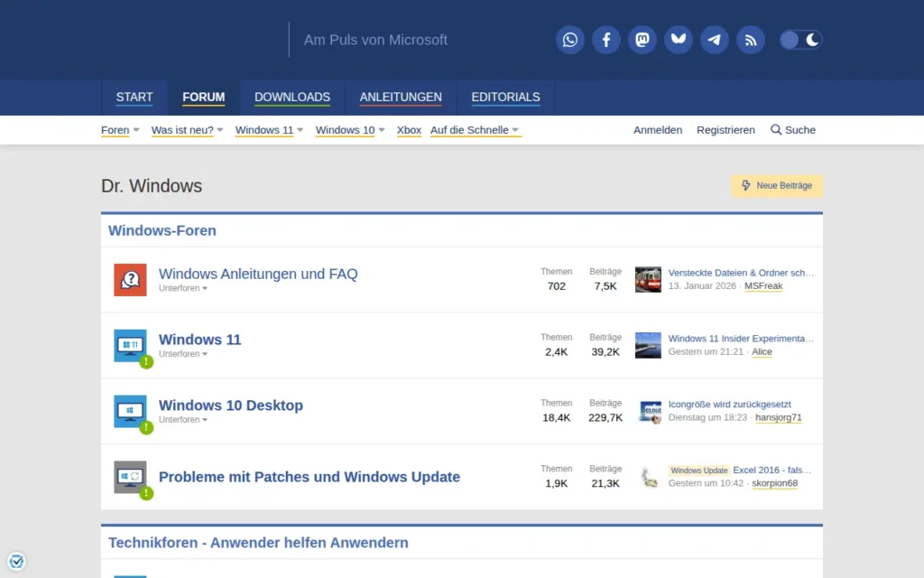924x578 pixels.
Task: Switch to the DOWNLOADS tab
Action: click(292, 98)
